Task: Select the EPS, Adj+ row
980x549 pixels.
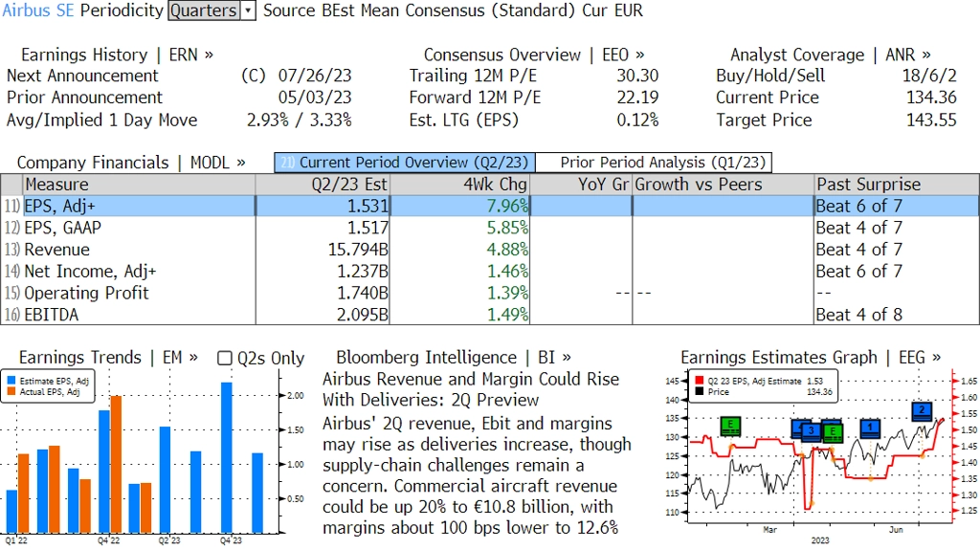Action: coord(490,206)
